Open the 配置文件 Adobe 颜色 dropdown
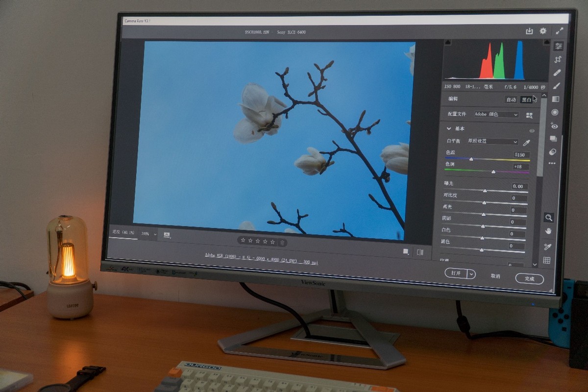Screen dimensions: 588x392 [x=496, y=114]
